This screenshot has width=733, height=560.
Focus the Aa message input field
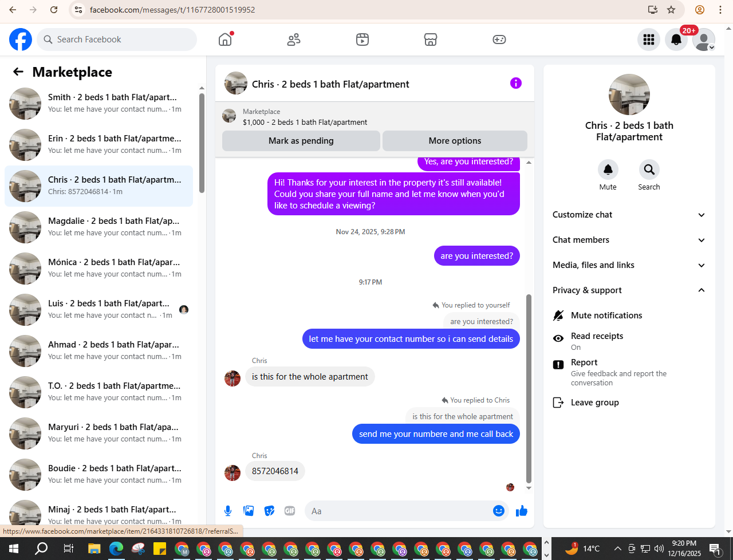tap(400, 511)
